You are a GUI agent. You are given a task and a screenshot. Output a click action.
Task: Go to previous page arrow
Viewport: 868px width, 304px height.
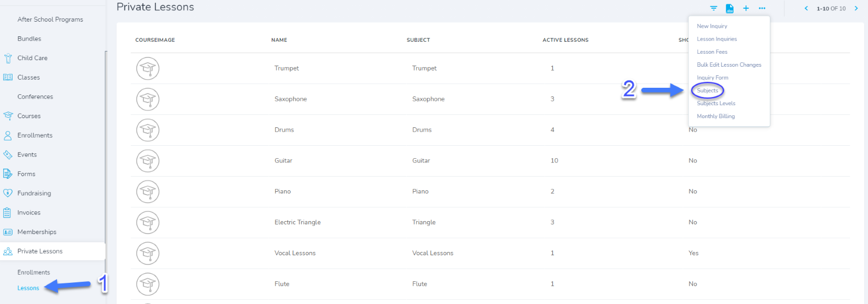(x=806, y=8)
